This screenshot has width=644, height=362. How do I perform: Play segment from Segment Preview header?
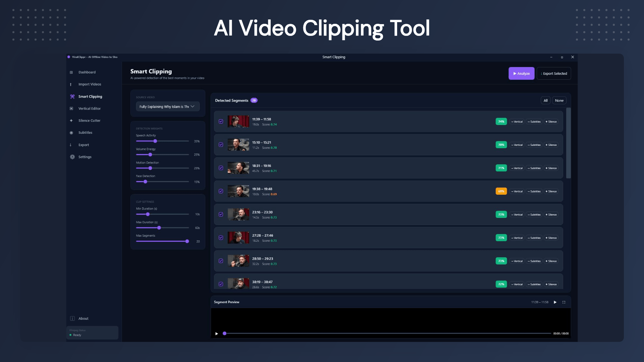click(555, 302)
